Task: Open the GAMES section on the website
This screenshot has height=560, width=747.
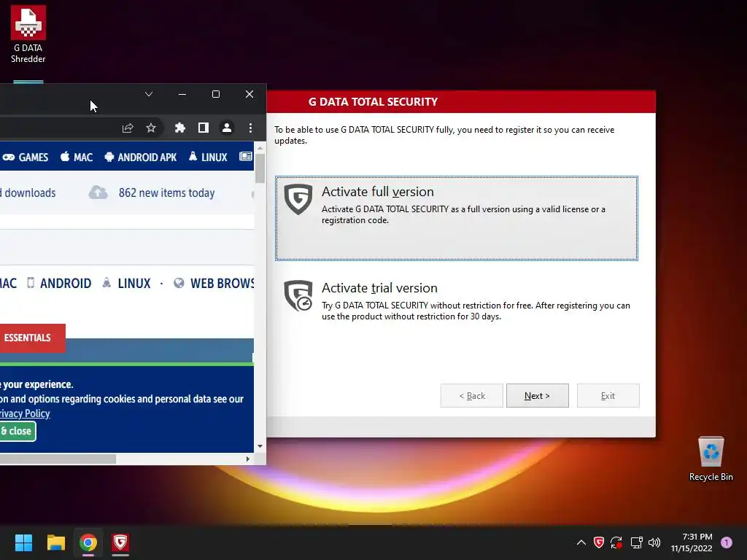Action: click(x=26, y=157)
